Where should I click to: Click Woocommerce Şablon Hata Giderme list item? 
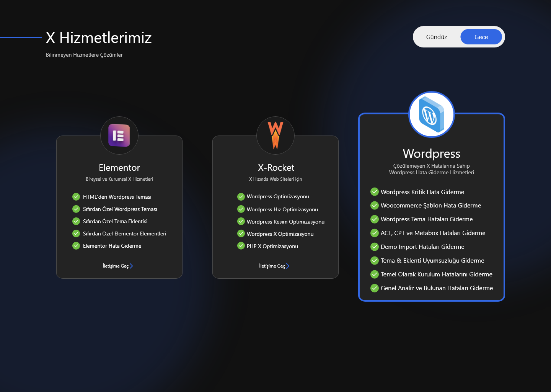[x=431, y=206]
